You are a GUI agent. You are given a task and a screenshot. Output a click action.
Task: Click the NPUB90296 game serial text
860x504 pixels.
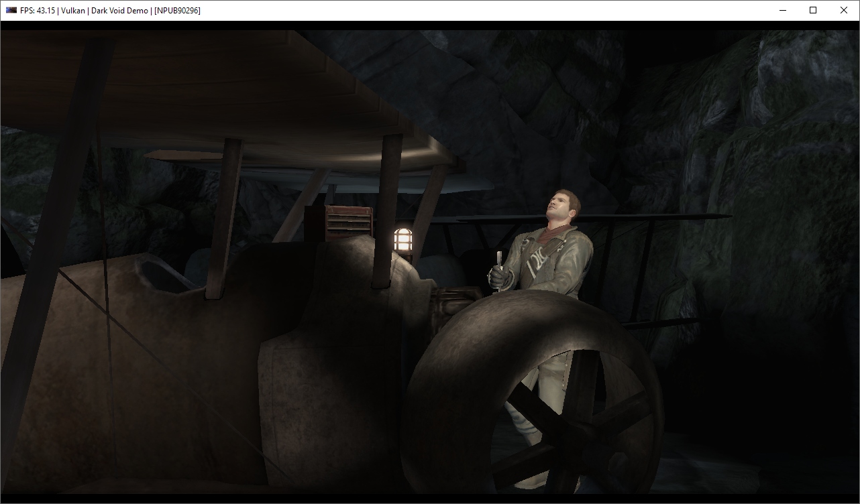[x=177, y=11]
